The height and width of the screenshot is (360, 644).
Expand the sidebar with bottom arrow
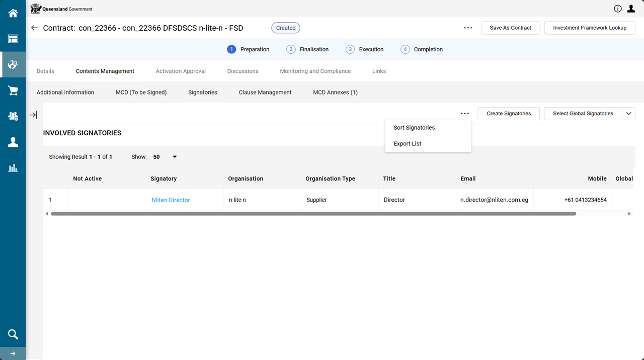(x=13, y=353)
